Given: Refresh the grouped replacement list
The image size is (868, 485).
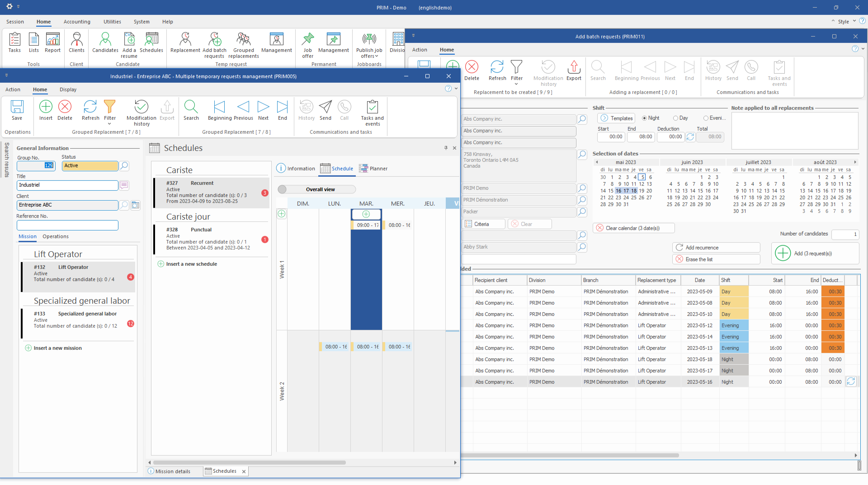Looking at the screenshot, I should pyautogui.click(x=90, y=110).
